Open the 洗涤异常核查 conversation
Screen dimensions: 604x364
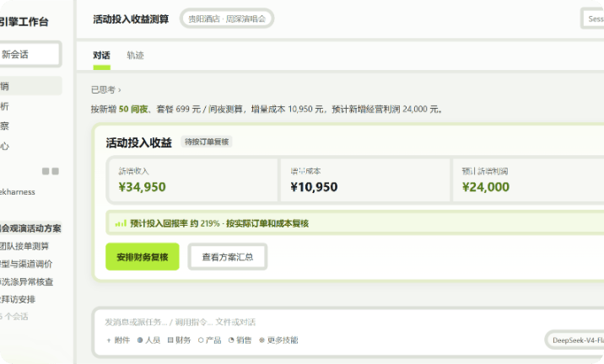coord(27,281)
